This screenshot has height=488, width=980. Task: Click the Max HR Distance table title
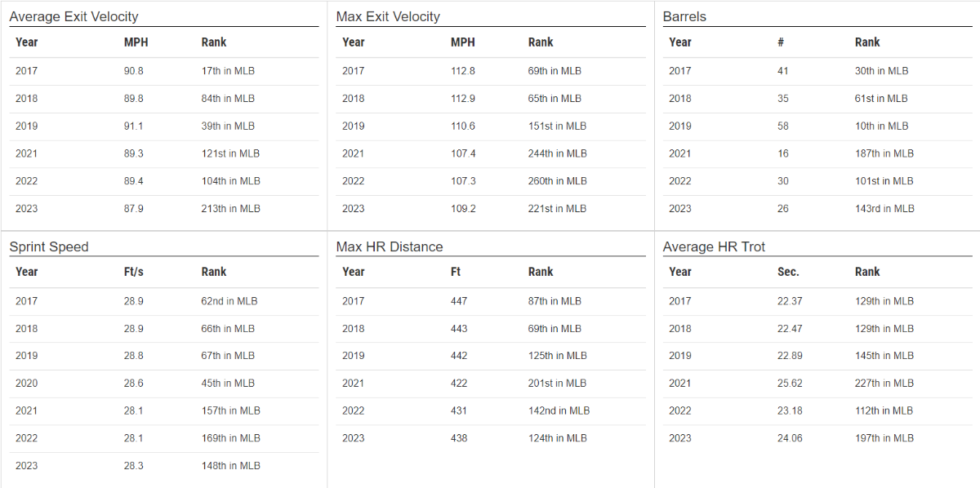pos(389,246)
